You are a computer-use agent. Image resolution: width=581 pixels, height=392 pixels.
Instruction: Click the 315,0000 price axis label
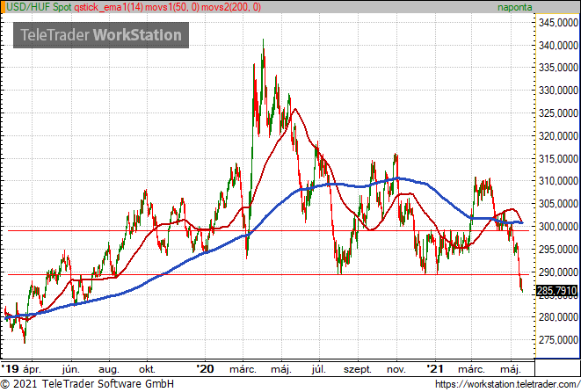tap(558, 159)
